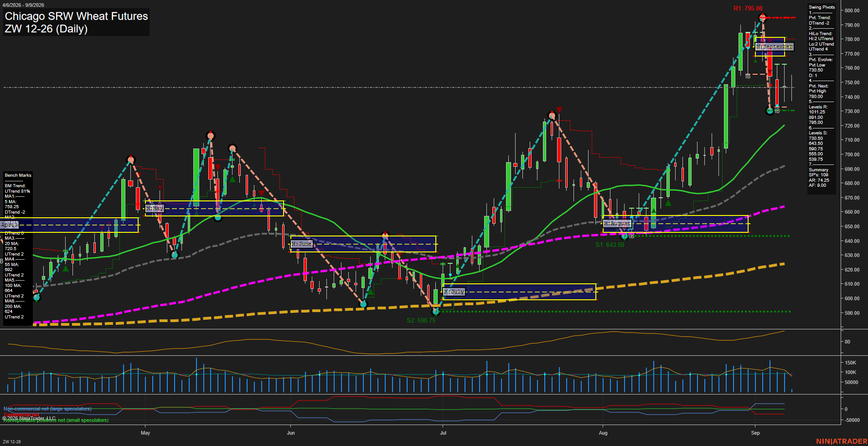This screenshot has width=868, height=446.
Task: Click the Aug label on time axis
Action: pos(603,433)
